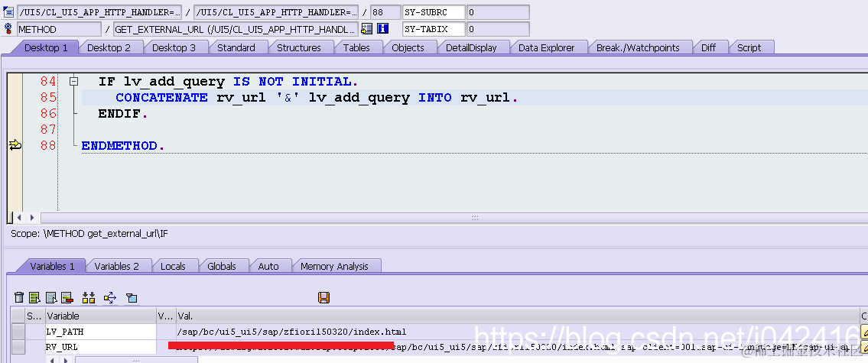868x363 pixels.
Task: Switch to Desktop 2 tab
Action: (x=109, y=47)
